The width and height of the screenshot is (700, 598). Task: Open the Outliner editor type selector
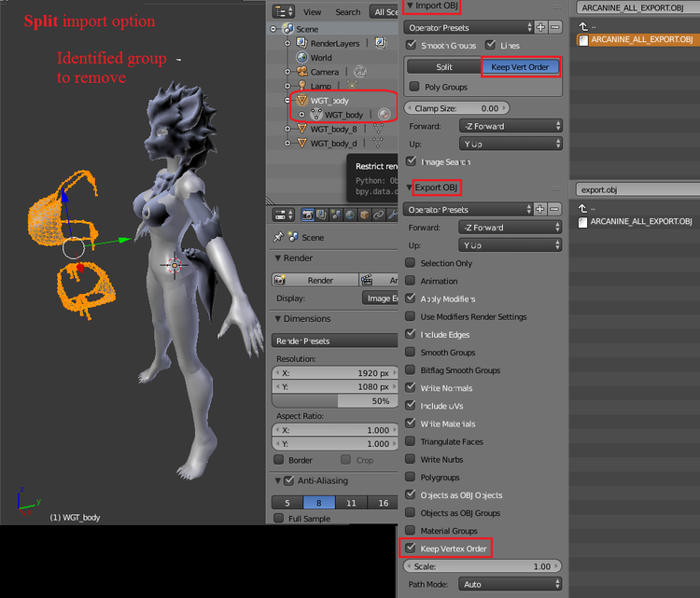point(284,11)
